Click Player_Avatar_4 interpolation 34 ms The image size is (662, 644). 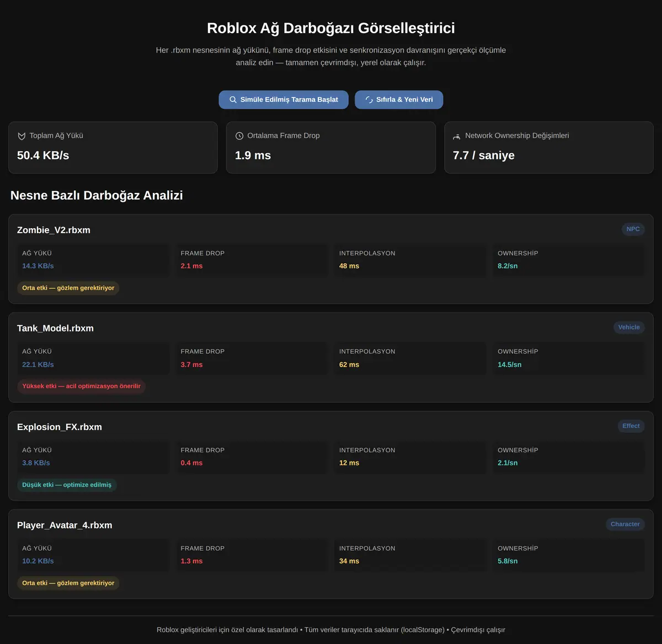tap(349, 561)
